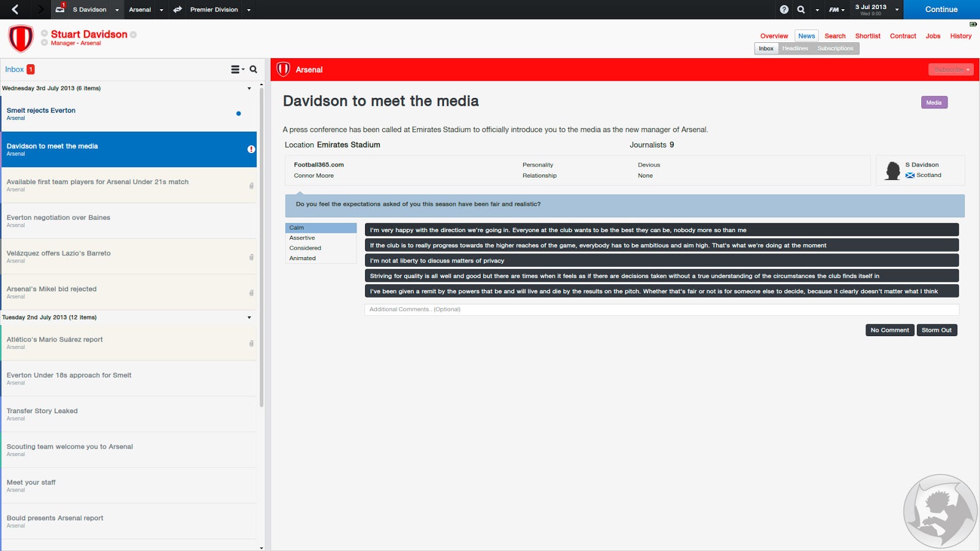This screenshot has height=551, width=980.
Task: Collapse the Tuesday 2nd July 2013 group
Action: pyautogui.click(x=249, y=317)
